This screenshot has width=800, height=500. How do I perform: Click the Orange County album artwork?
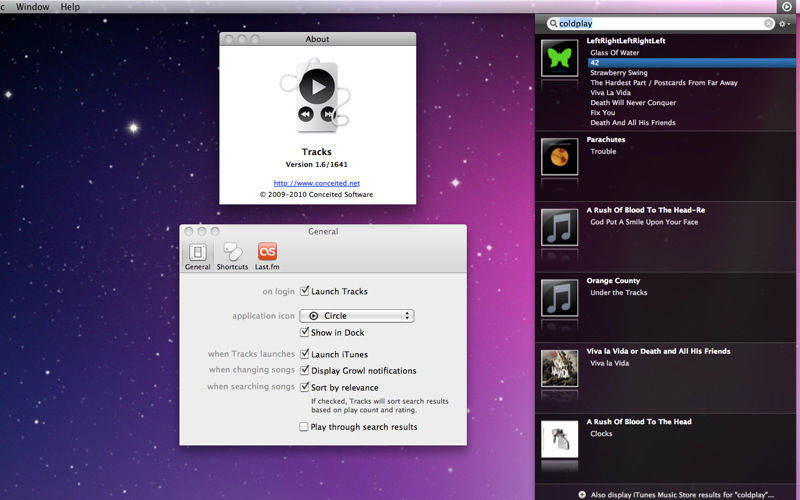(x=560, y=298)
